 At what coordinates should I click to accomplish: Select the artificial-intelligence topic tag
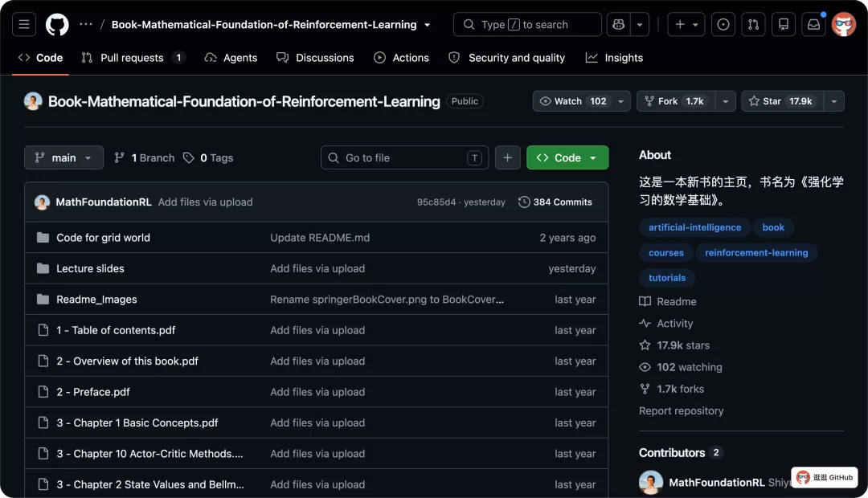click(x=694, y=227)
